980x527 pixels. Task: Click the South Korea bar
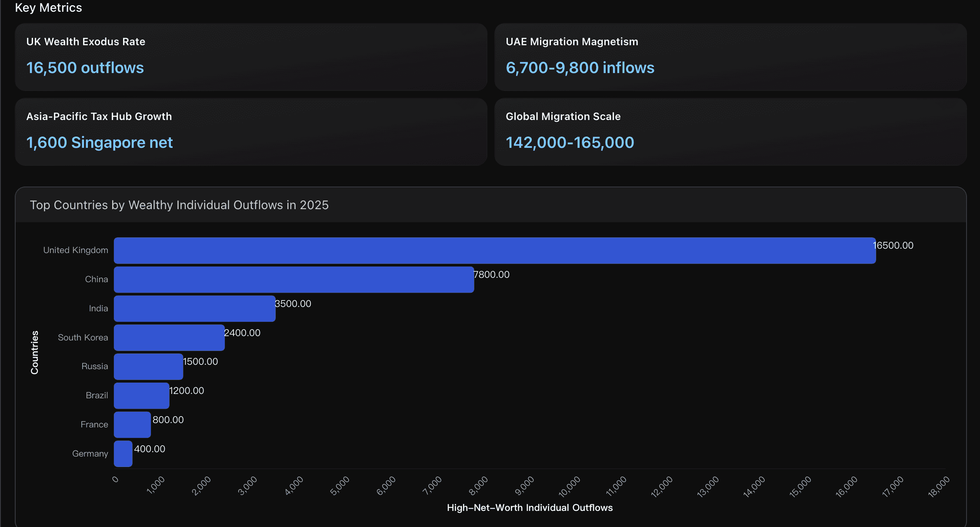tap(169, 337)
